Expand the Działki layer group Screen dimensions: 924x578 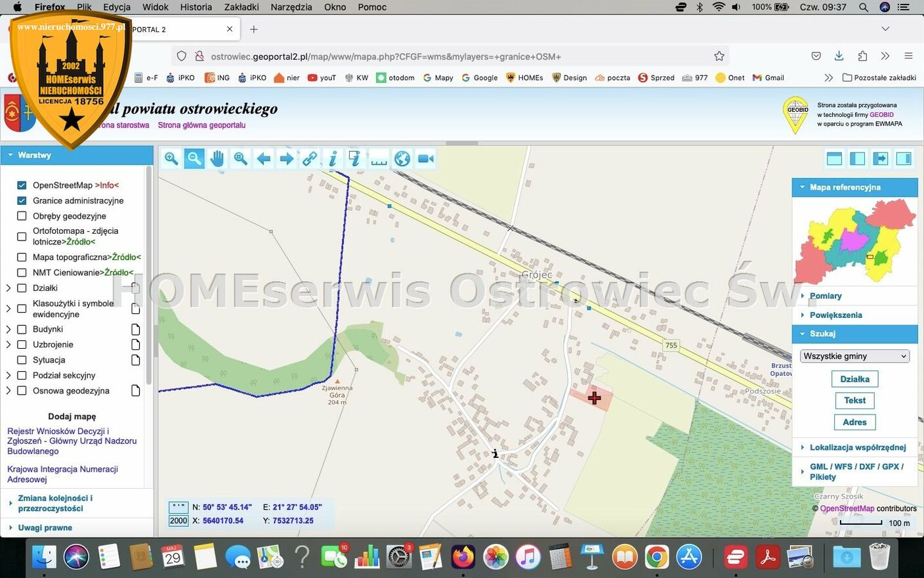[x=9, y=288]
